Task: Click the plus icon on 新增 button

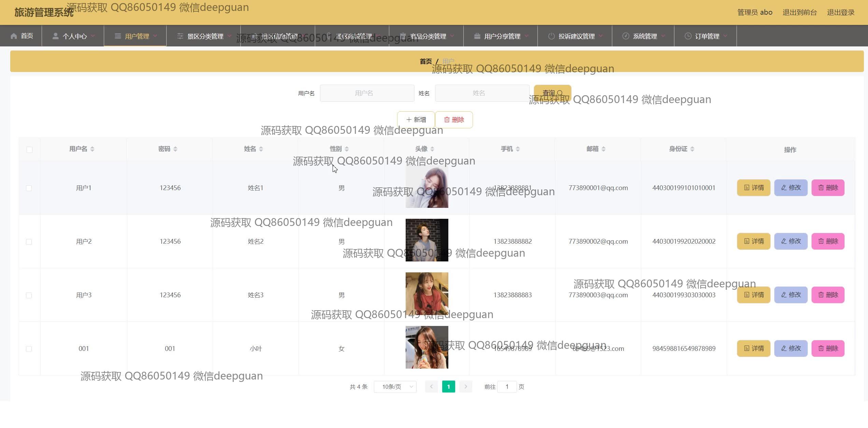Action: 409,120
